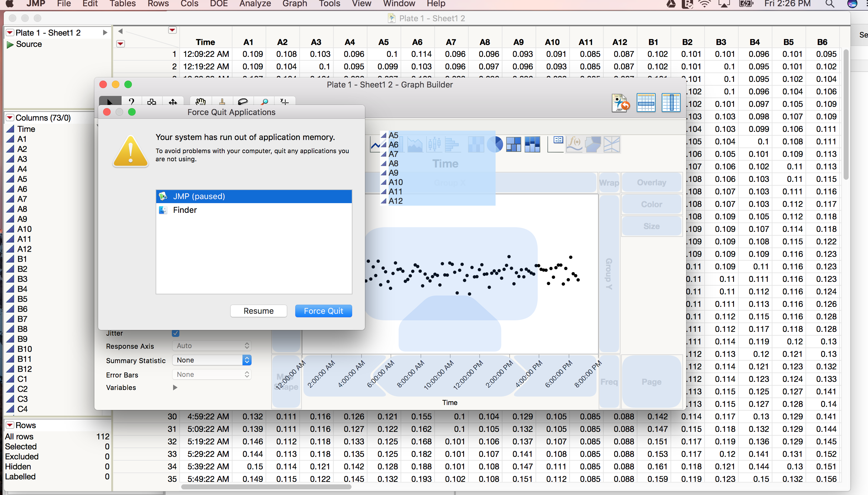Click the data table horizontal scrollbar

point(266,487)
